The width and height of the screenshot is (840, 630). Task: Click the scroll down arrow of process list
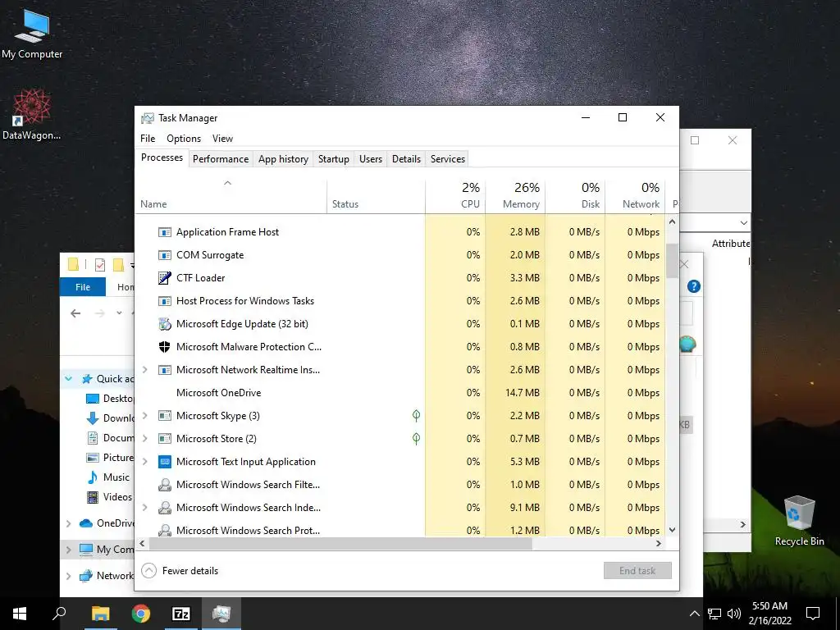tap(673, 531)
